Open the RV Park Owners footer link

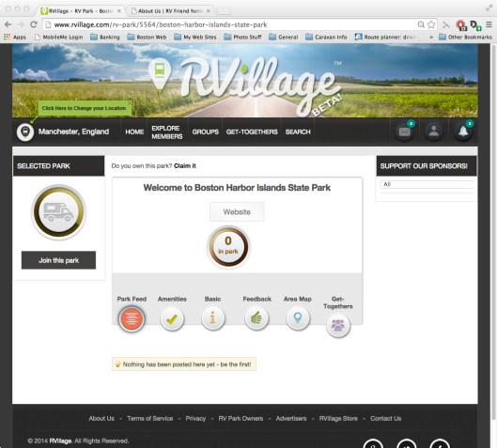coord(241,419)
